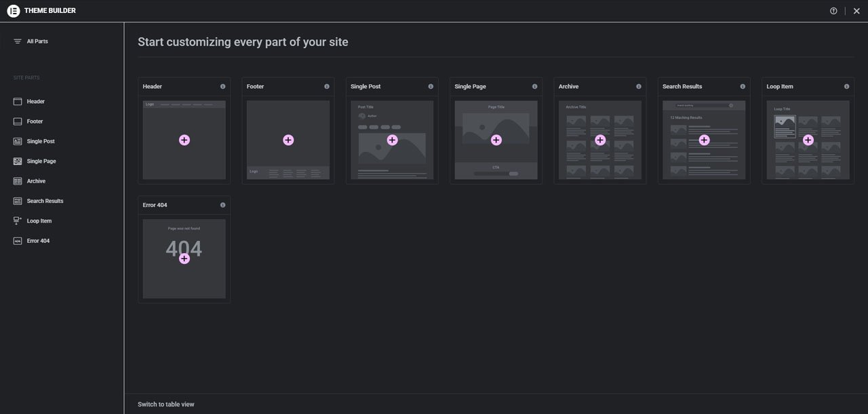Switch to table view
The height and width of the screenshot is (414, 868).
[x=165, y=404]
